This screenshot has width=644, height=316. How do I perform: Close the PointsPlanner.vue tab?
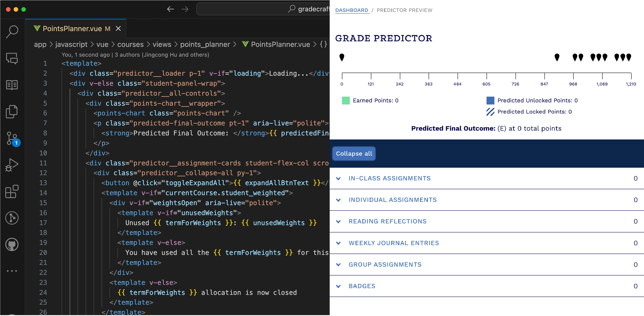point(118,29)
